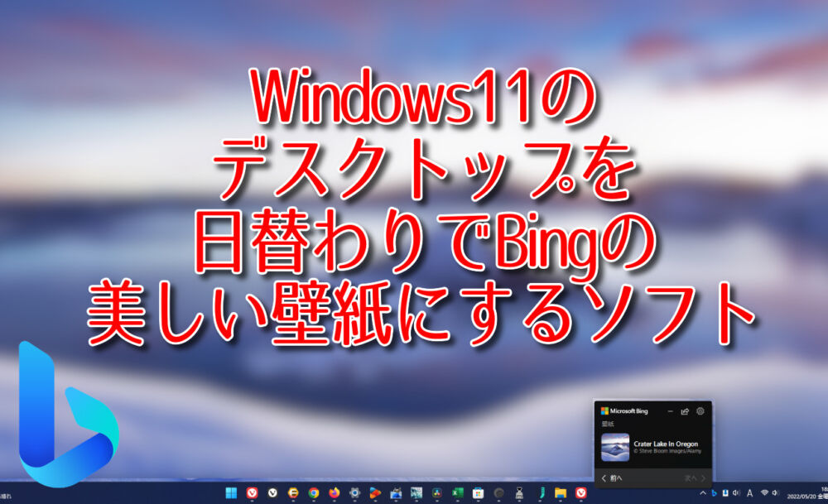828x504 pixels.
Task: Click the share icon in Bing panel
Action: point(685,410)
